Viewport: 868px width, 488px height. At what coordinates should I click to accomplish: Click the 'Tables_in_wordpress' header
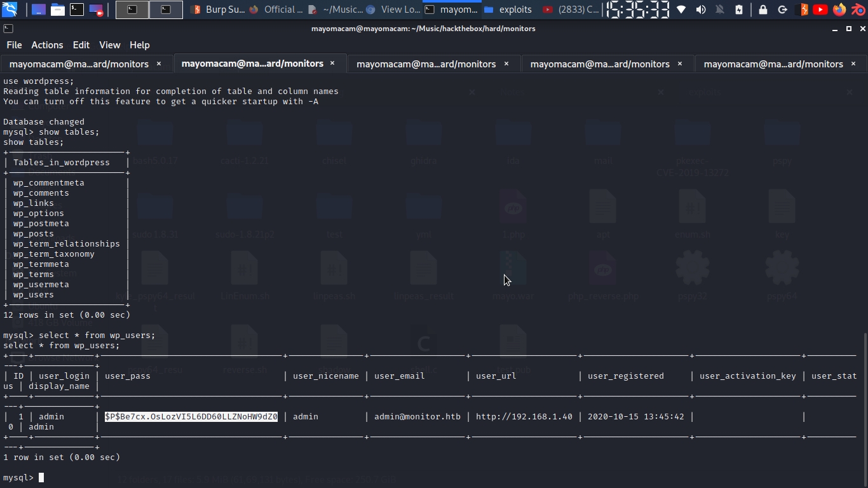pos(62,163)
